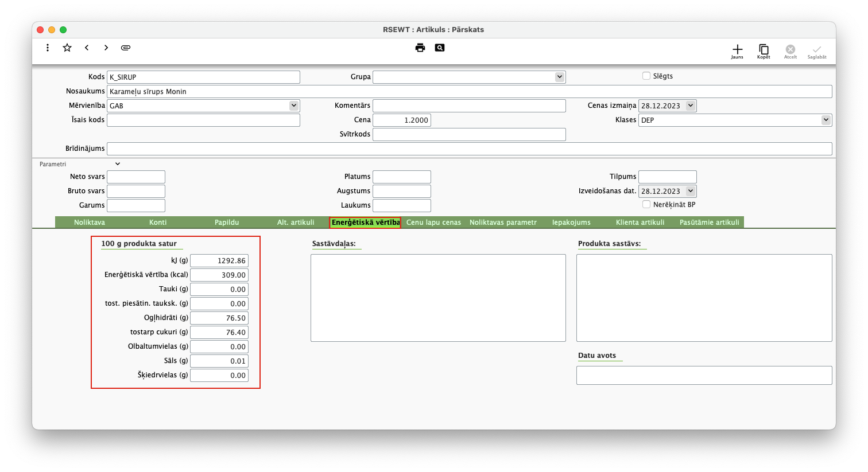Switch to the Cenu lapu cenas tab

[x=433, y=223]
